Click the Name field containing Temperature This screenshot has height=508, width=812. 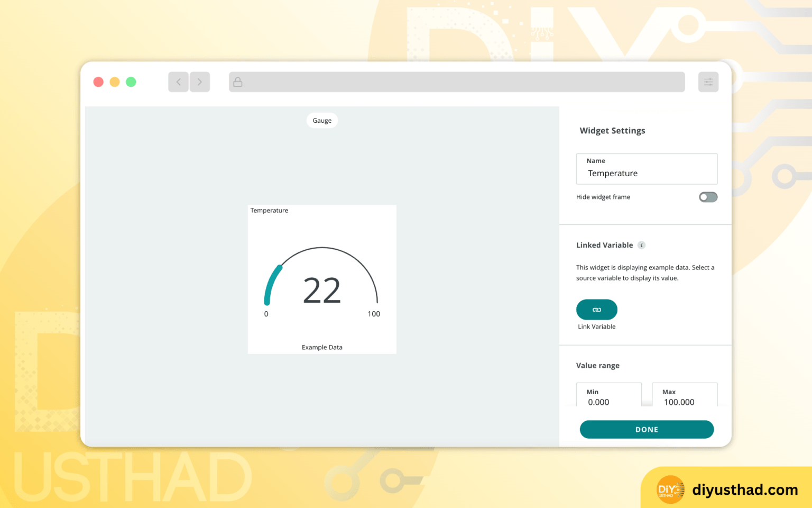pos(647,169)
